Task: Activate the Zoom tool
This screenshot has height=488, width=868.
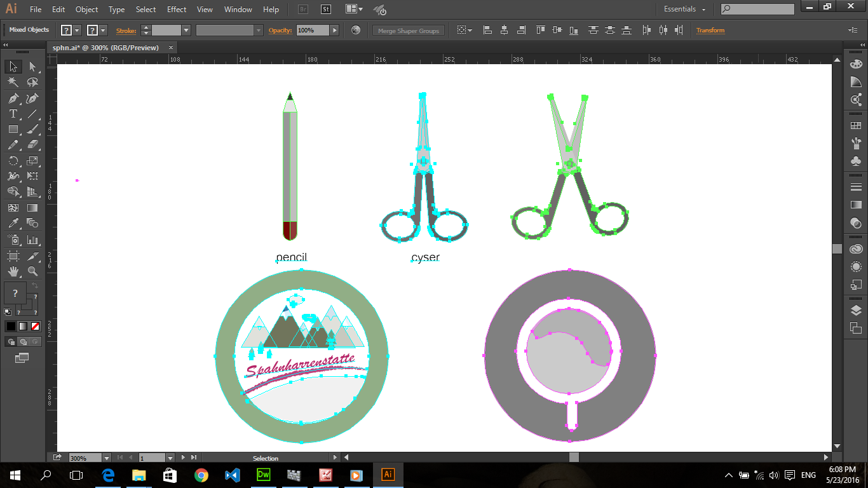Action: pyautogui.click(x=32, y=271)
